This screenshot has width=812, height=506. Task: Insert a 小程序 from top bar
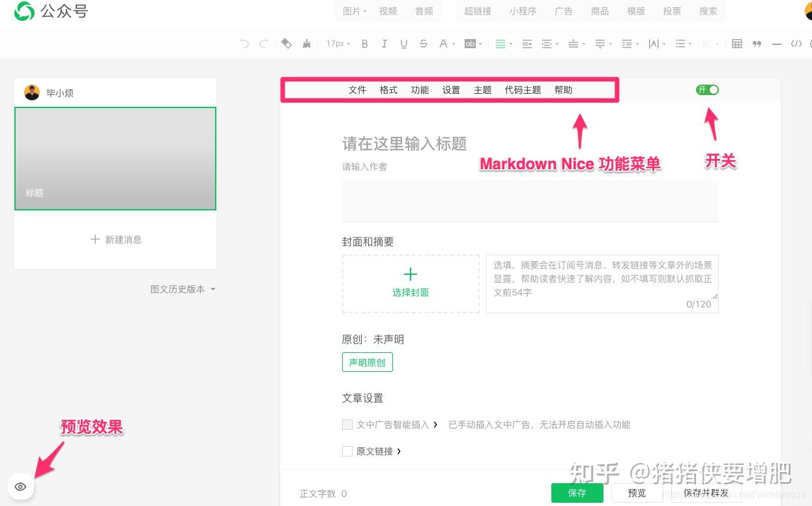pyautogui.click(x=523, y=11)
